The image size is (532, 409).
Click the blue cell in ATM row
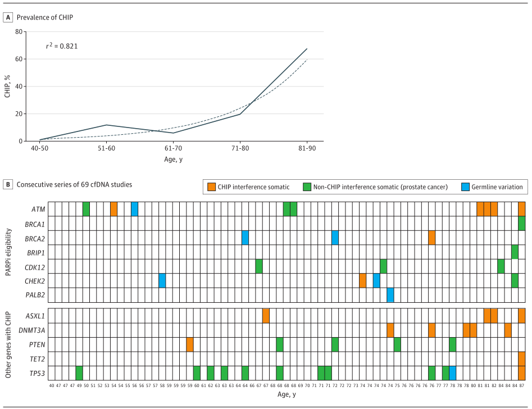click(135, 208)
